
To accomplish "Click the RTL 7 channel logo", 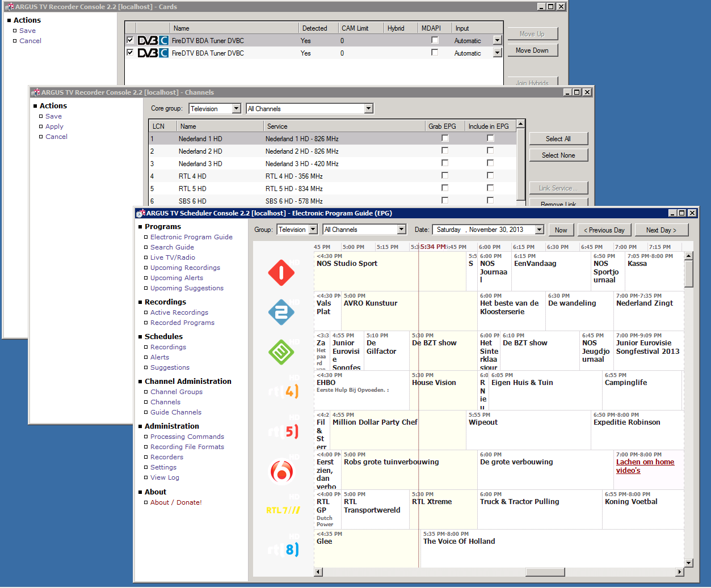I will point(283,510).
